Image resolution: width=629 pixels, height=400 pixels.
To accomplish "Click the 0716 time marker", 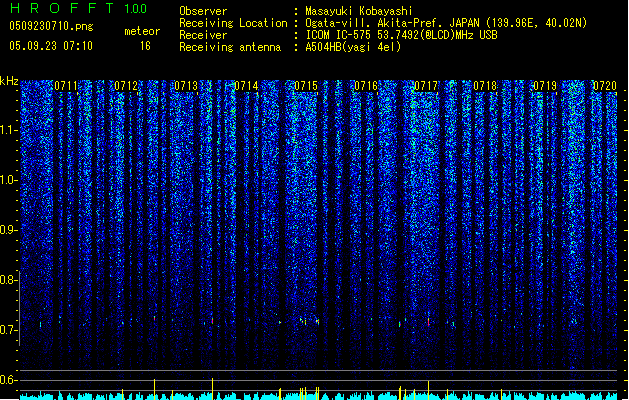I will [366, 86].
